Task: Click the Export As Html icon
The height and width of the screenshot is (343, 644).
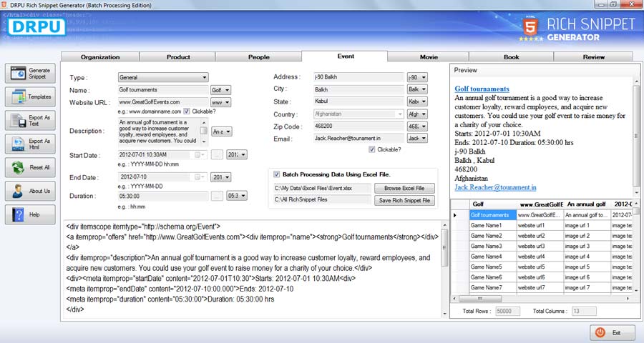Action: (19, 144)
